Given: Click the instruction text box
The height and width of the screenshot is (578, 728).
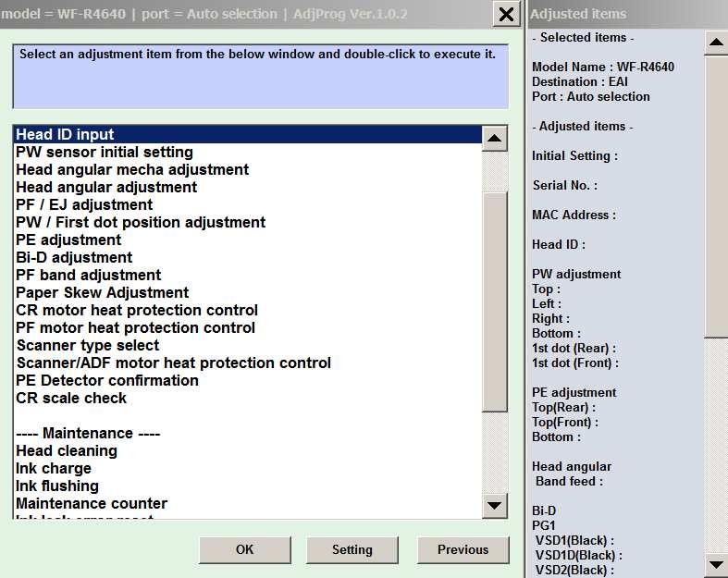Looking at the screenshot, I should (x=261, y=77).
